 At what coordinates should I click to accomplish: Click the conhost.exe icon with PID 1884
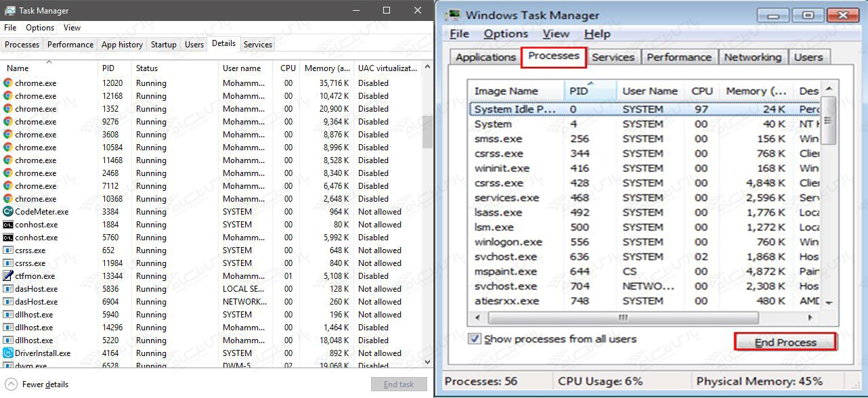pos(8,225)
